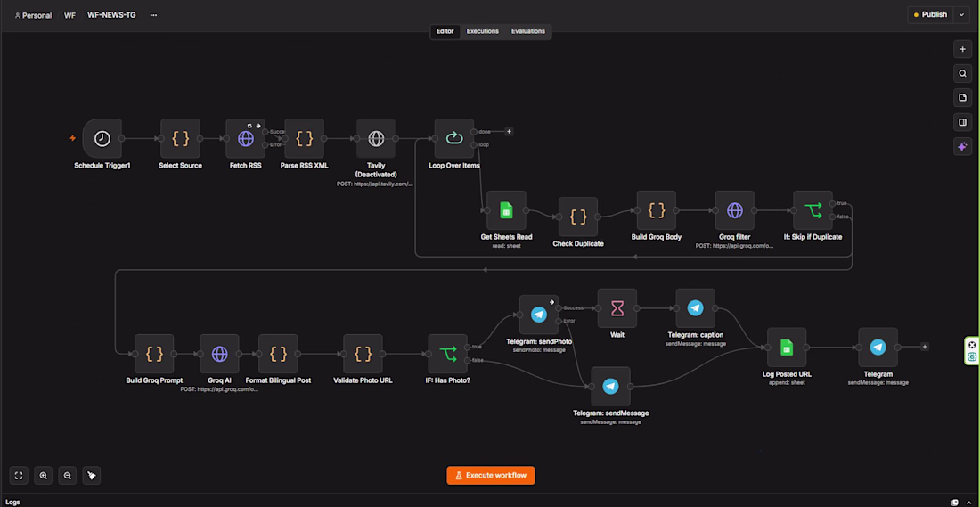This screenshot has height=507, width=980.
Task: Click the green icon on right edge widget
Action: click(x=972, y=356)
